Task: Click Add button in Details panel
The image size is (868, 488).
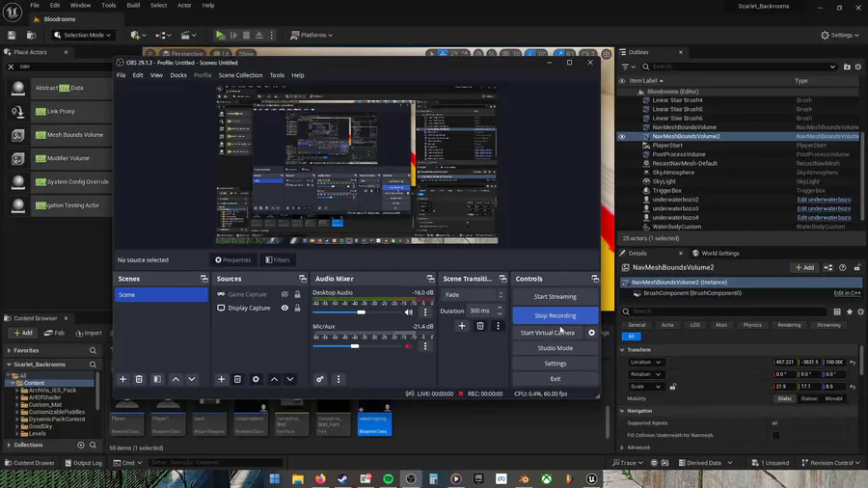Action: (804, 268)
